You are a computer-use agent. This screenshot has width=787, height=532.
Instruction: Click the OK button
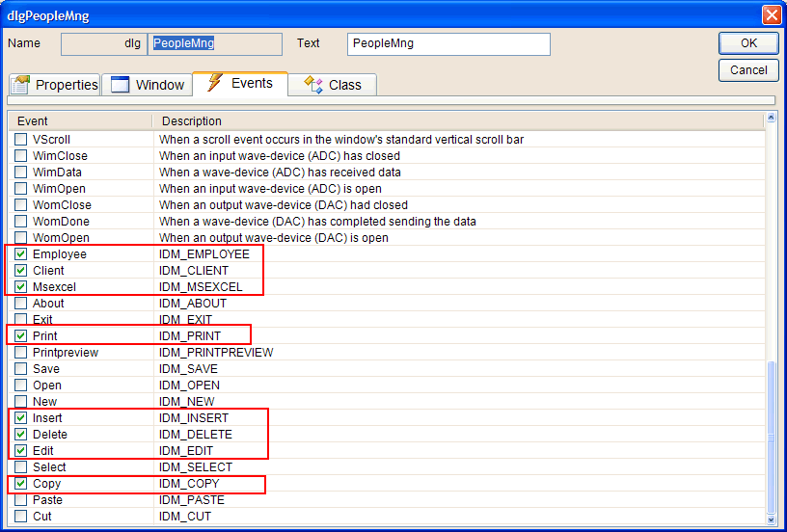pyautogui.click(x=748, y=43)
